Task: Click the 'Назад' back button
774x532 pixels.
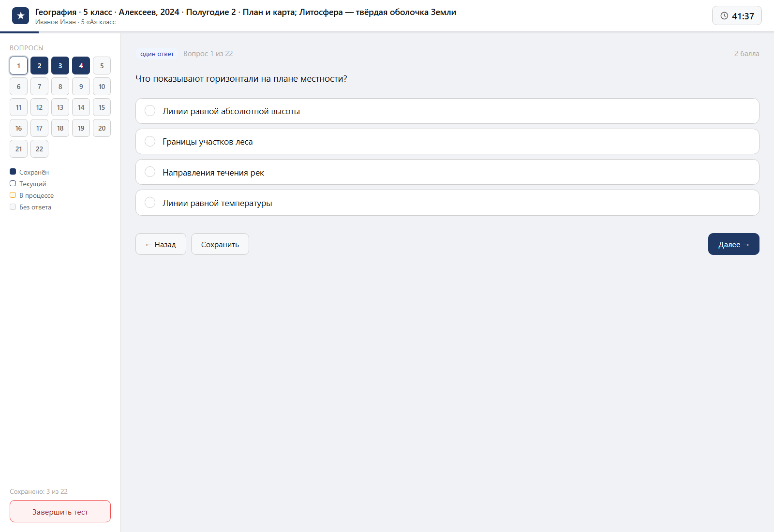Action: [x=161, y=244]
